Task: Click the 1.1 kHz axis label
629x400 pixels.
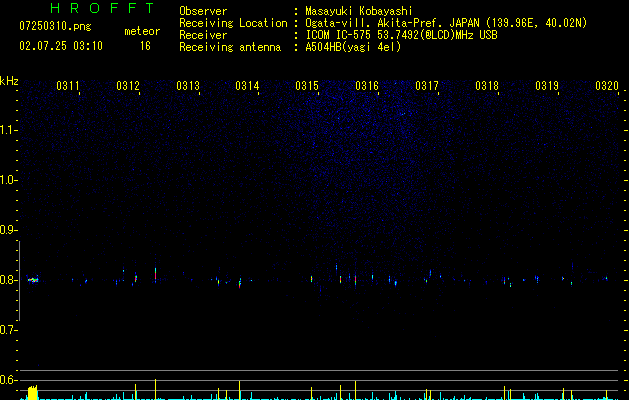Action: click(8, 130)
